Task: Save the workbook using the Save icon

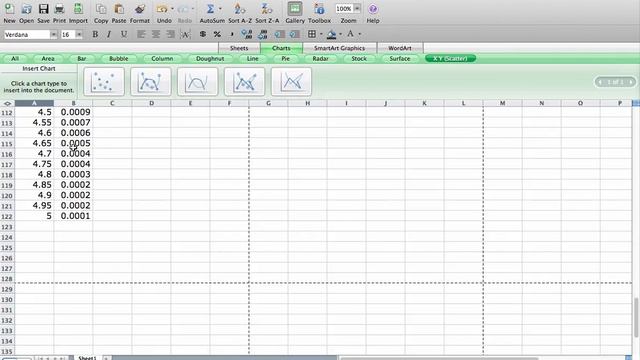Action: click(43, 9)
